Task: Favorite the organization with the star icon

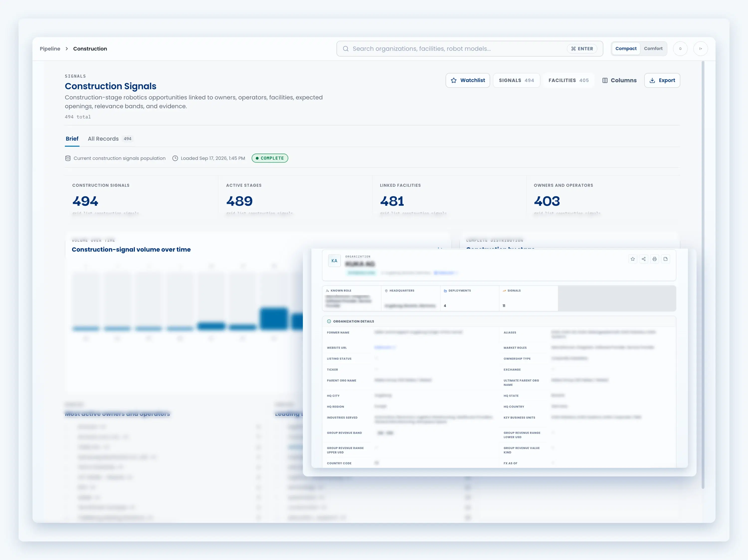Action: [x=633, y=259]
